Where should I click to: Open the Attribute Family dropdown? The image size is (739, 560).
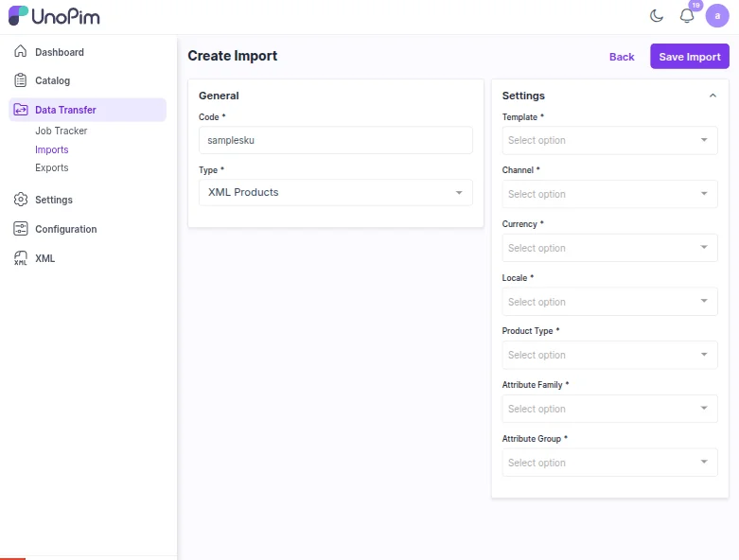click(609, 409)
